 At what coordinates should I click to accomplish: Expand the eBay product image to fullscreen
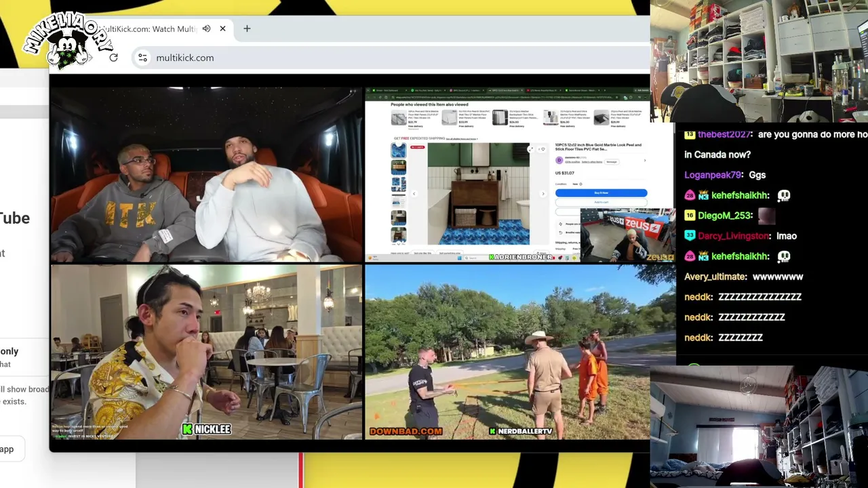532,149
